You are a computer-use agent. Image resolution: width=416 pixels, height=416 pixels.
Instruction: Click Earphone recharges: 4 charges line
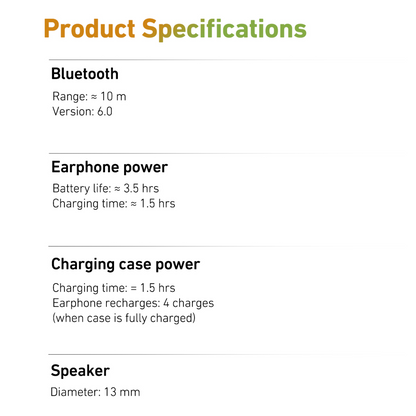[x=133, y=303]
